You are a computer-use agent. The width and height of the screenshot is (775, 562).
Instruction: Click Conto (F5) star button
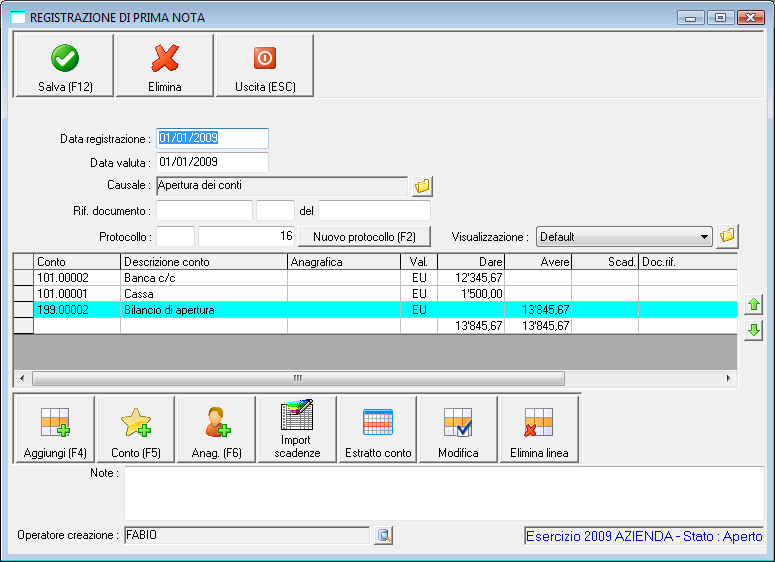click(x=136, y=430)
